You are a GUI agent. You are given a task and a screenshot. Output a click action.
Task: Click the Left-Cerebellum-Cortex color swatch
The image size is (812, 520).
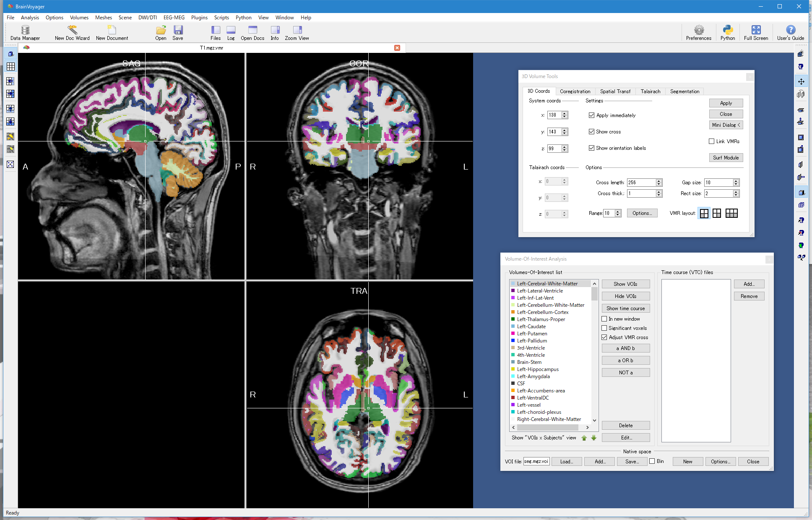(x=513, y=312)
